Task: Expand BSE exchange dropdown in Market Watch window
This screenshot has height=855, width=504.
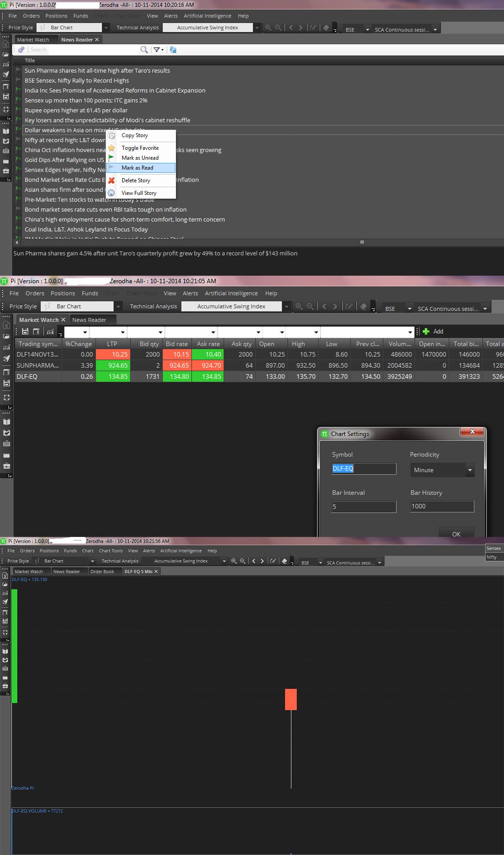Action: click(410, 309)
